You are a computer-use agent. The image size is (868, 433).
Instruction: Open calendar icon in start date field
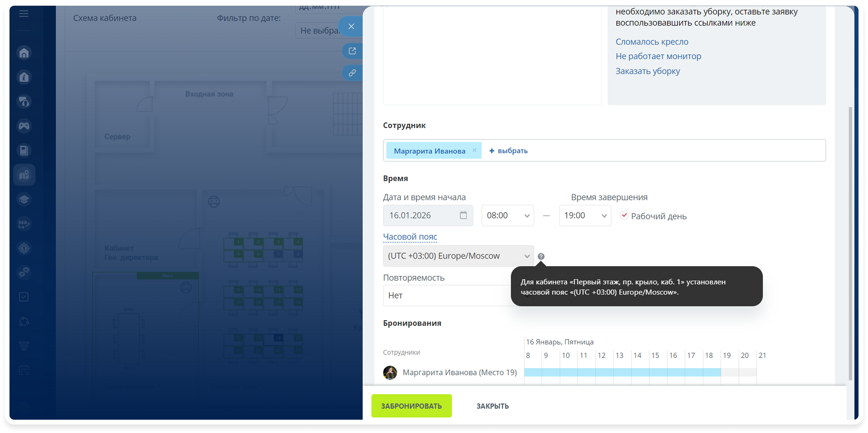click(x=463, y=215)
